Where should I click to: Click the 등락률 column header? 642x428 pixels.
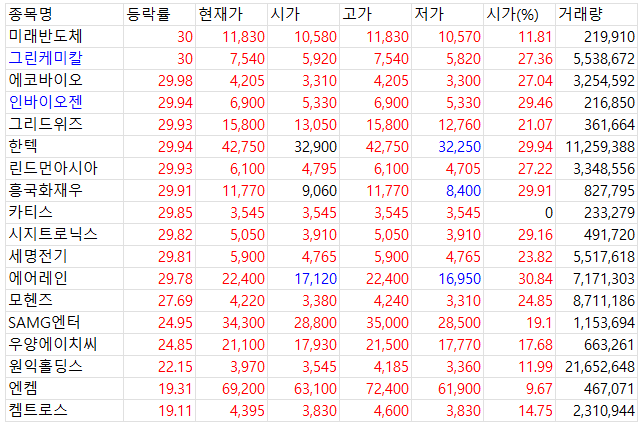click(148, 14)
